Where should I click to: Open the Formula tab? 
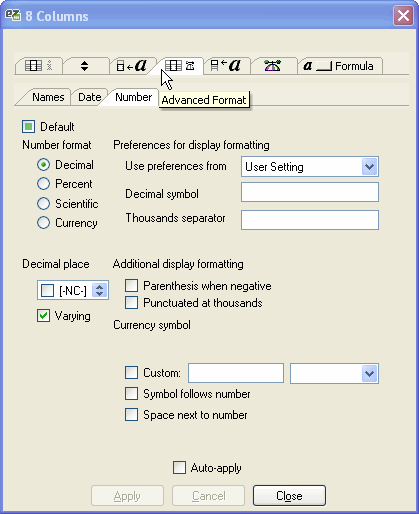[x=339, y=66]
